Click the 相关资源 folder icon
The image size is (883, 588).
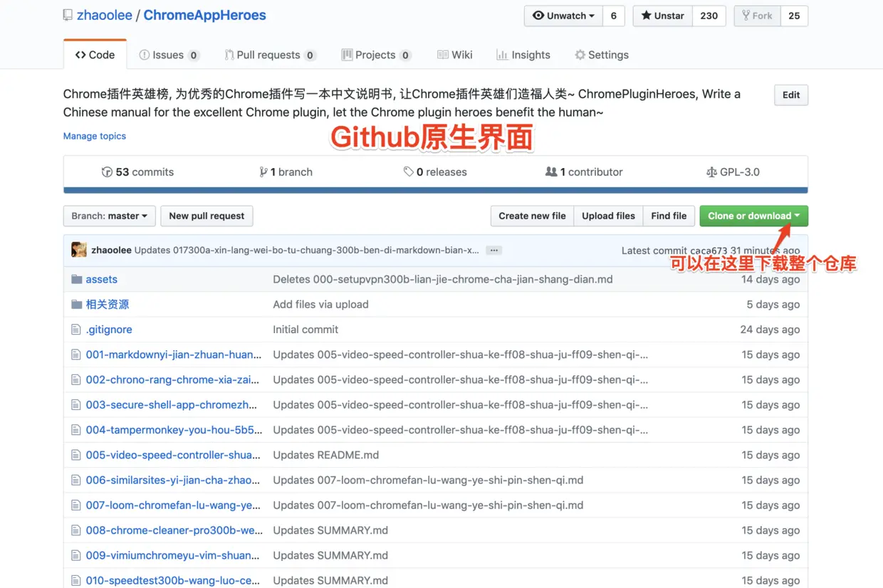pyautogui.click(x=77, y=304)
